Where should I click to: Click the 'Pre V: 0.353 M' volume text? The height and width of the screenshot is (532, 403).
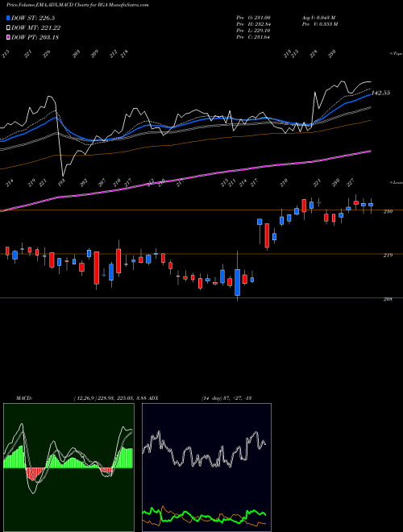click(319, 24)
